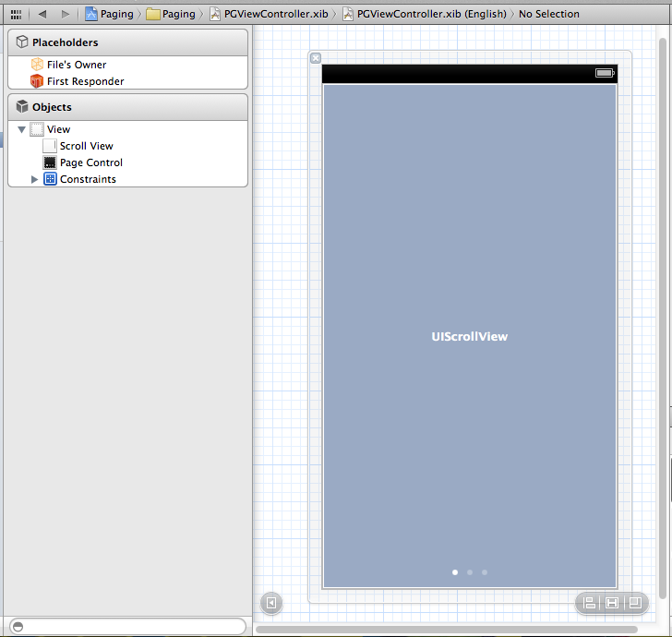Viewport: 672px width, 637px height.
Task: Select the Paging folder breadcrumb
Action: (x=171, y=14)
